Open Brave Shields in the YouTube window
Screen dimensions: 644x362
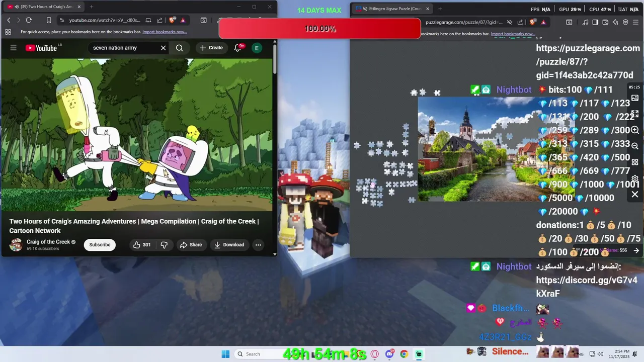click(173, 20)
